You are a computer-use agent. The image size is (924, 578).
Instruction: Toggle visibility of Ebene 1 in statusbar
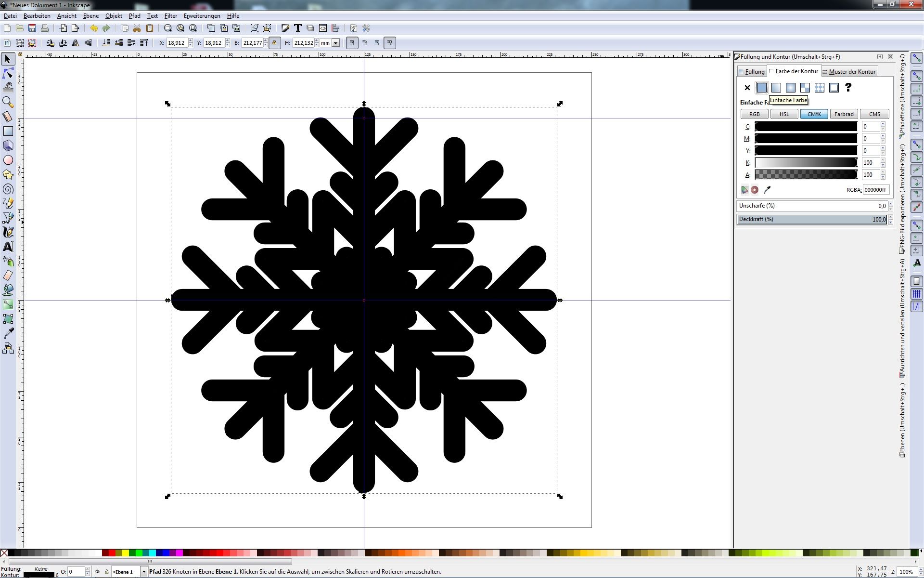coord(98,572)
